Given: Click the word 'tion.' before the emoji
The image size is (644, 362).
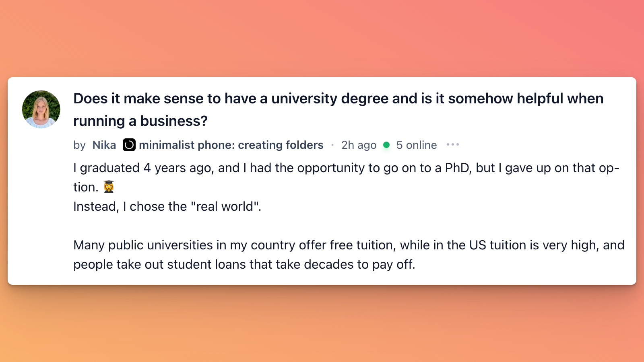Looking at the screenshot, I should [x=86, y=187].
